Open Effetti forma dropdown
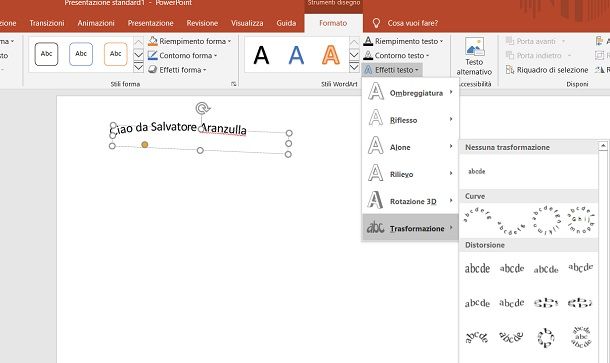This screenshot has width=610, height=363. pos(177,70)
